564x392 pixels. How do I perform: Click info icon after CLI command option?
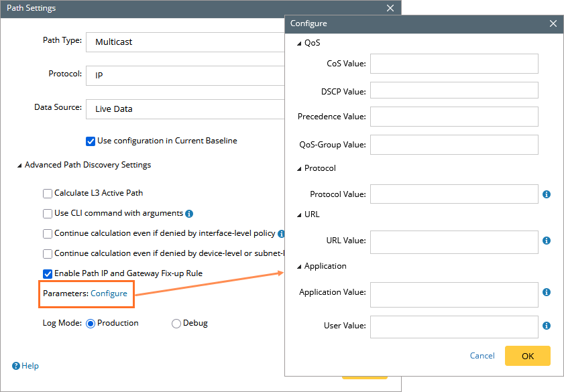click(189, 214)
